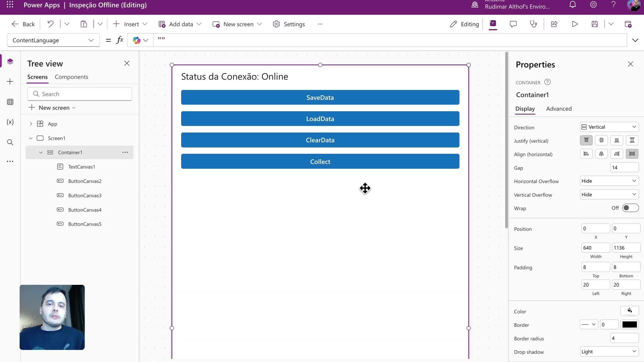Screen dimensions: 644x362
Task: Collapse the Container1 tree item
Action: (x=41, y=152)
